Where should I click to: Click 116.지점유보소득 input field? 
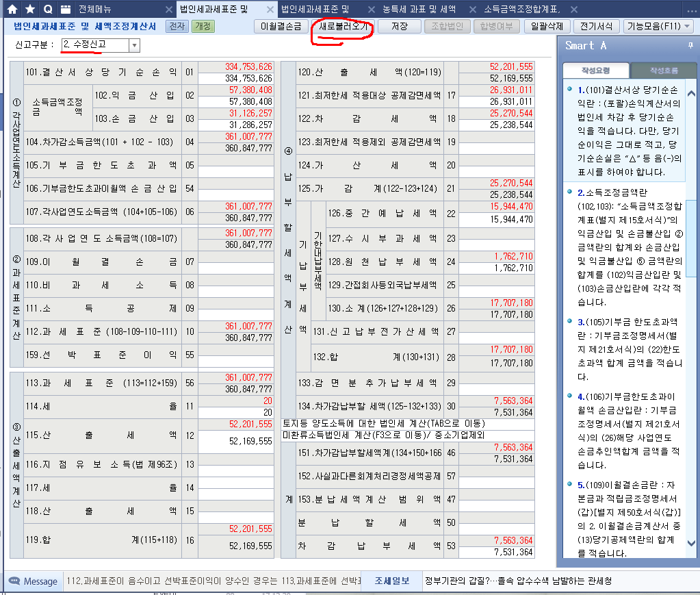(x=235, y=470)
